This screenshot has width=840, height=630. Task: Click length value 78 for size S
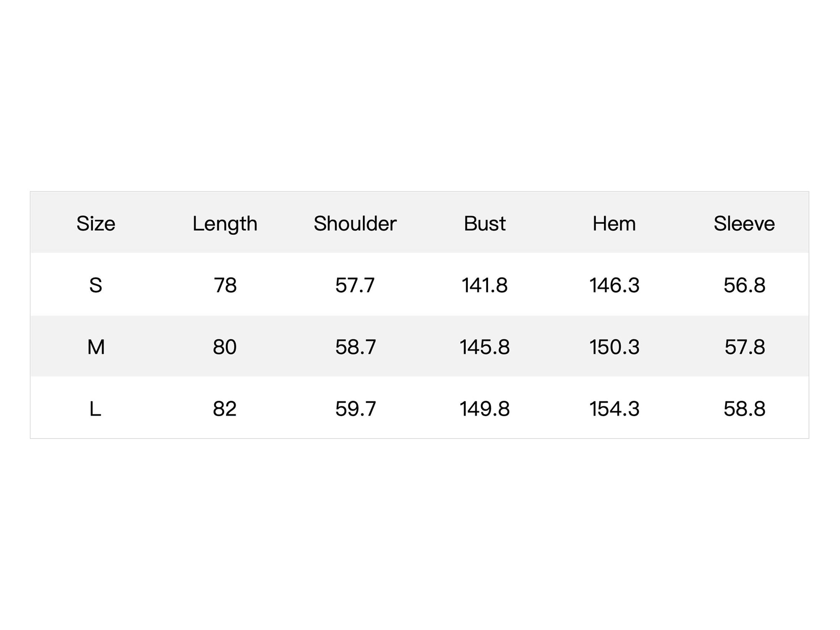225,285
